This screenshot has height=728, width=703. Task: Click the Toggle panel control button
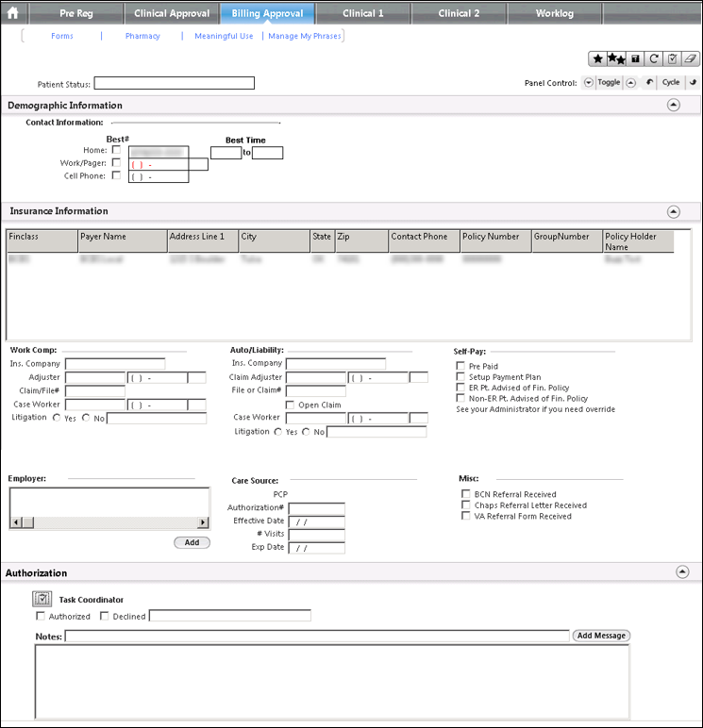pos(609,82)
